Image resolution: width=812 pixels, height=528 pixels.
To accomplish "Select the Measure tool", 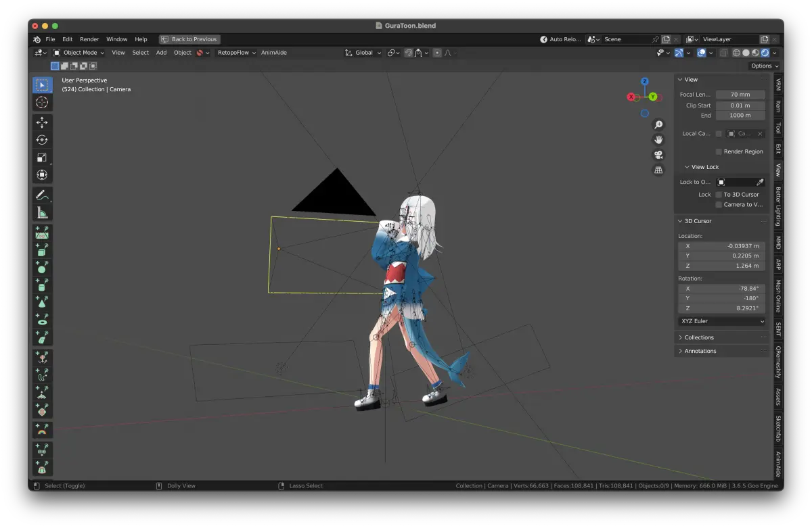I will pos(42,213).
